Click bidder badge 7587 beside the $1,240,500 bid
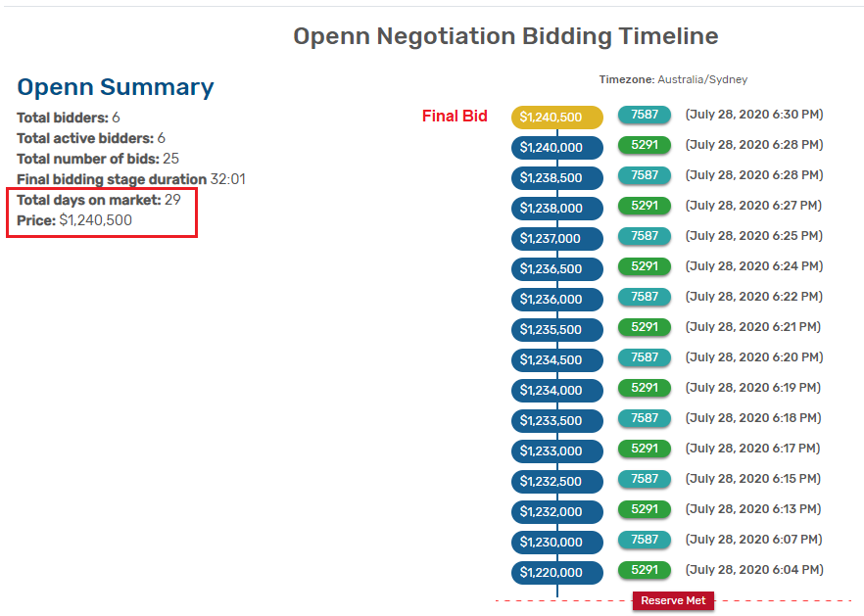The image size is (864, 616). click(x=645, y=115)
